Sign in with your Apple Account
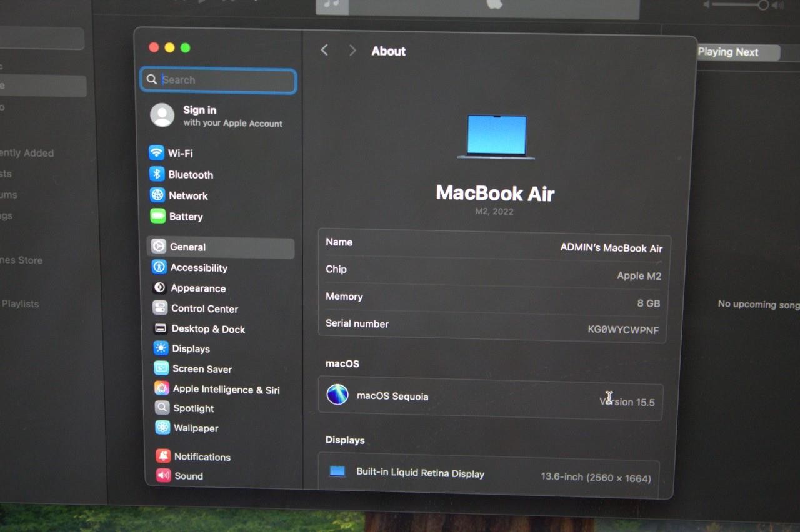The height and width of the screenshot is (532, 800). pos(216,116)
